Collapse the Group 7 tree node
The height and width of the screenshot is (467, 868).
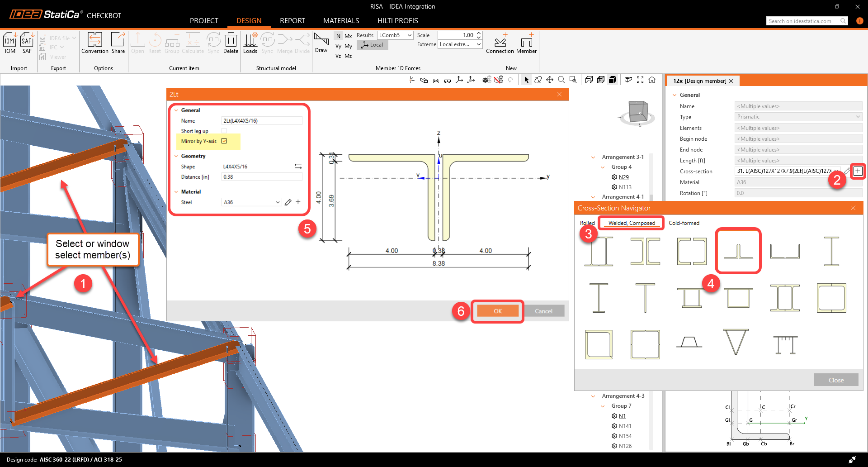pyautogui.click(x=603, y=406)
